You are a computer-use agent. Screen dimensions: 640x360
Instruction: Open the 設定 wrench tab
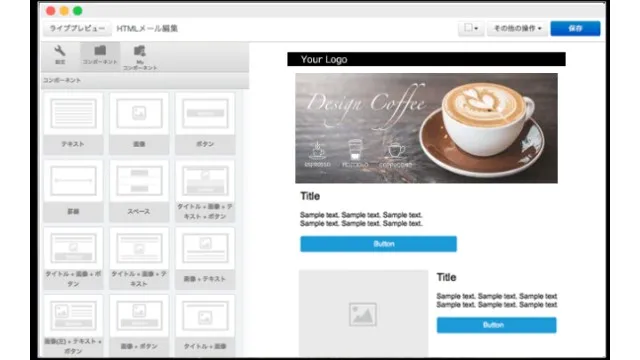point(60,55)
